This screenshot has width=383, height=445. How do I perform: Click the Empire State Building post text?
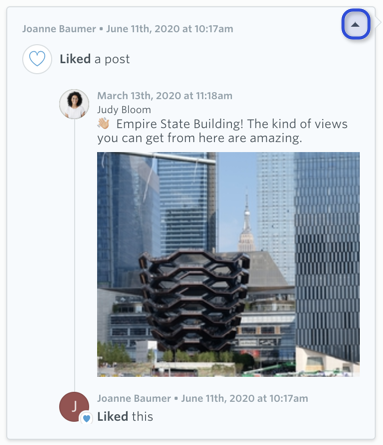click(222, 131)
